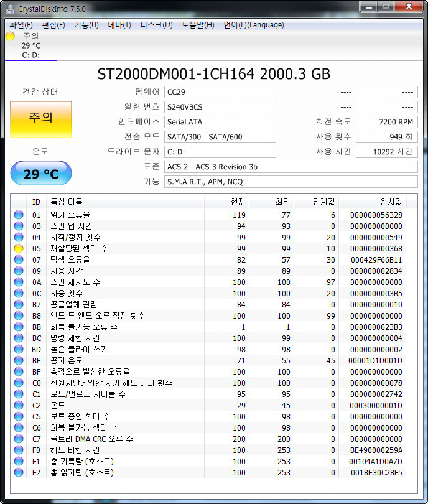Image resolution: width=428 pixels, height=504 pixels.
Task: Select the 읽기 오류율 attribute name
Action: pos(70,215)
